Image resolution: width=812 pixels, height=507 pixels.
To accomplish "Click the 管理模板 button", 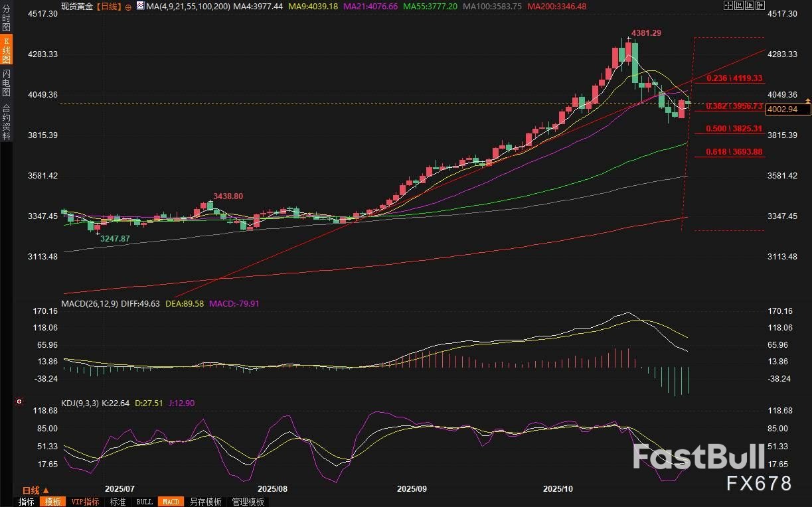I will coord(246,502).
